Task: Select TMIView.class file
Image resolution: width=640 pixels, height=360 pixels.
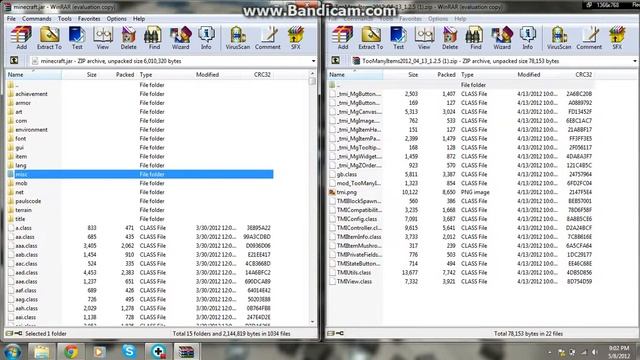Action: [x=354, y=282]
